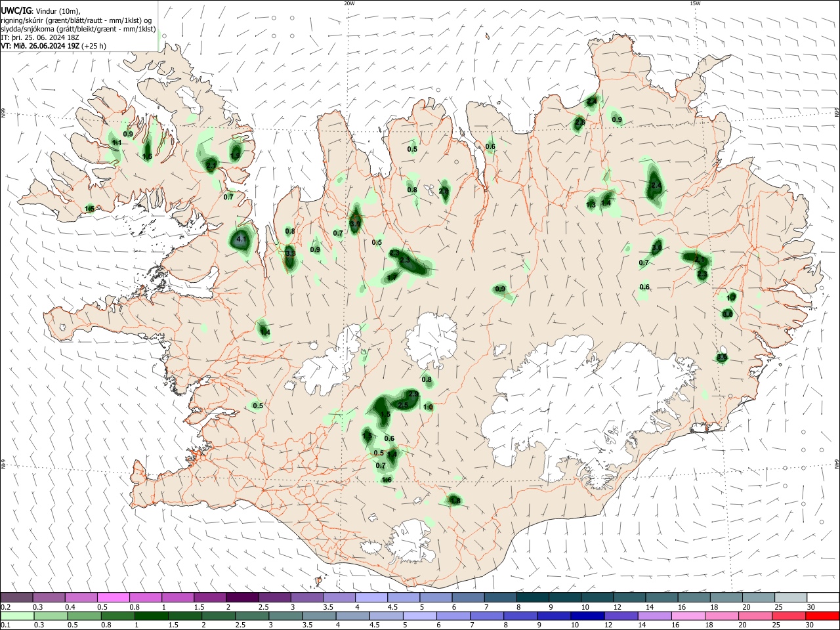Image resolution: width=840 pixels, height=630 pixels.
Task: Click the "0.4" label on the top scale
Action: pos(70,607)
